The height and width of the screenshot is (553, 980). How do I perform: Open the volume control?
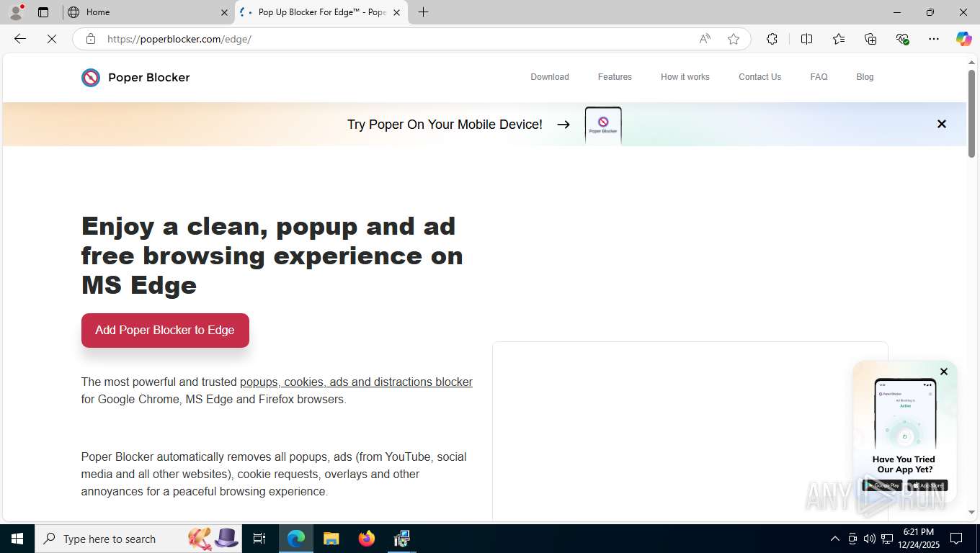pyautogui.click(x=870, y=539)
